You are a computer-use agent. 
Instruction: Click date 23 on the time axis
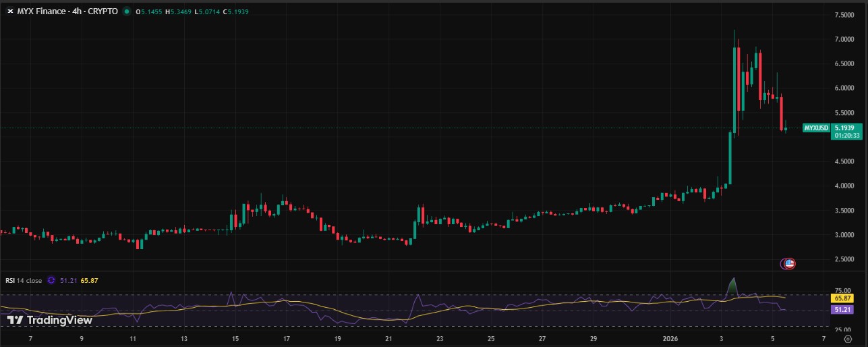pyautogui.click(x=440, y=338)
